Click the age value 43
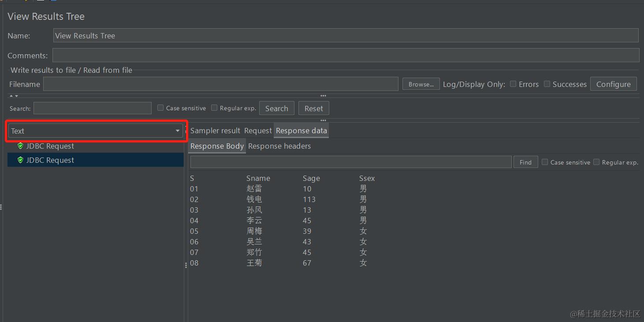The height and width of the screenshot is (322, 644). click(x=307, y=242)
